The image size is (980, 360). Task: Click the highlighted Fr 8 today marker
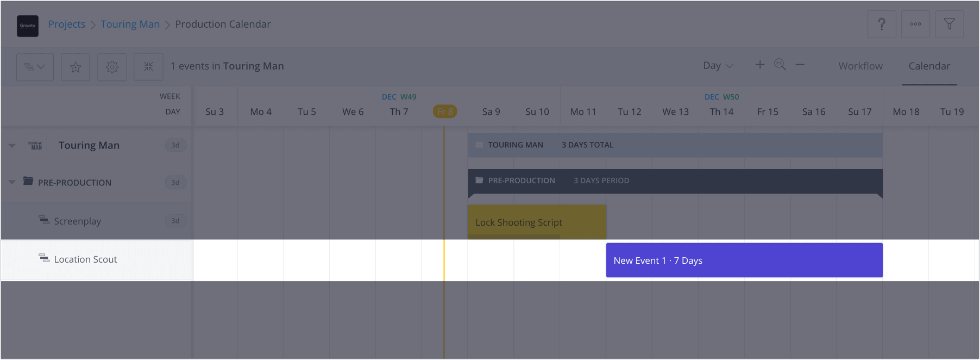pos(445,111)
